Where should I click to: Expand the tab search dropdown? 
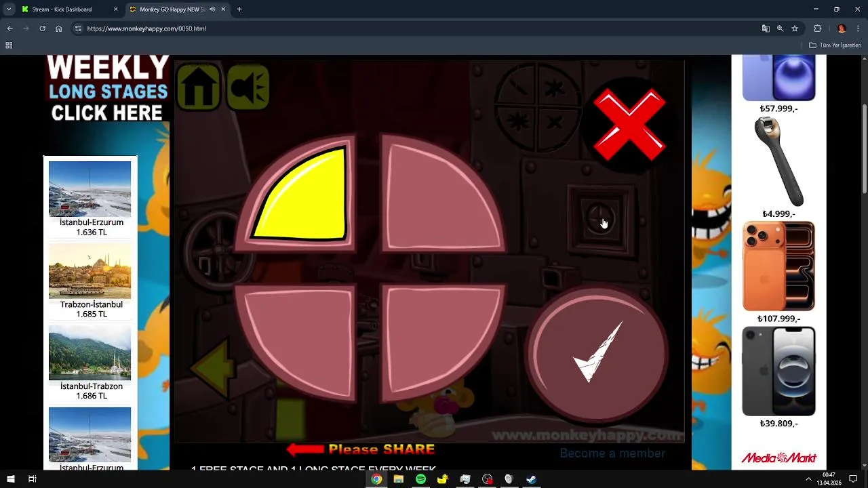(9, 9)
